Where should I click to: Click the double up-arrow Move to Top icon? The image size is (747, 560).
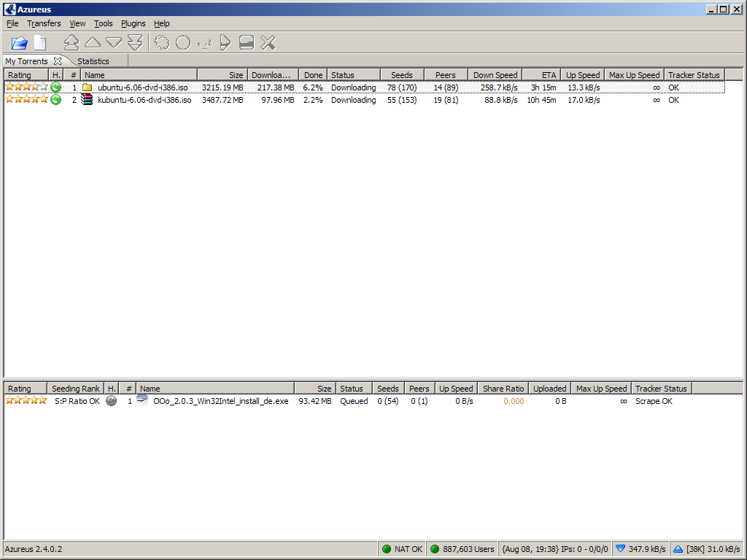pos(71,43)
